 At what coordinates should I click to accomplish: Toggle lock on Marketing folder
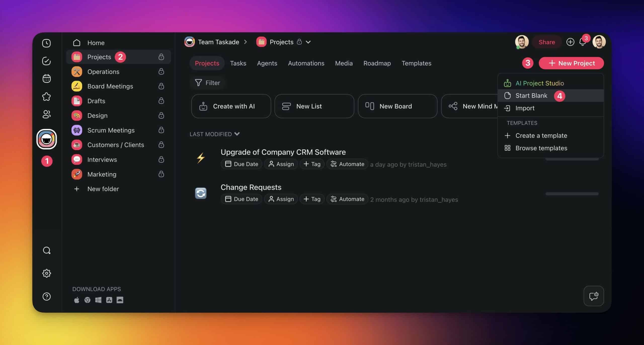tap(161, 174)
